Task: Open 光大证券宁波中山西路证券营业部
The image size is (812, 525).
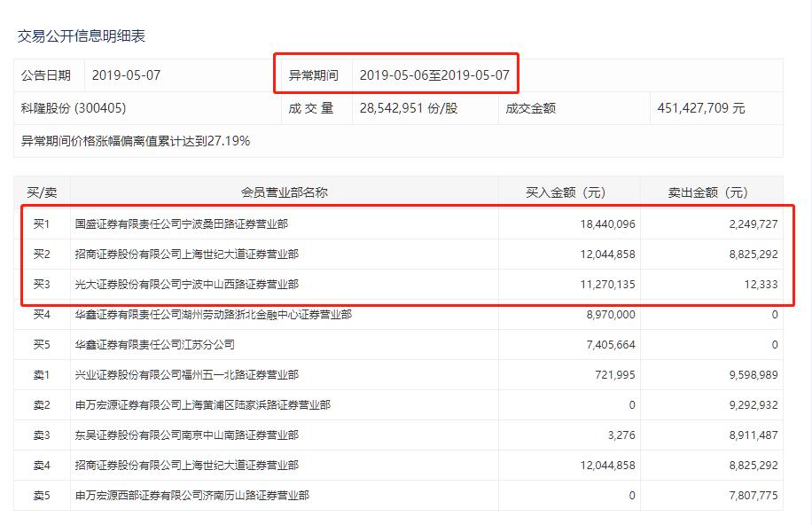Action: click(x=187, y=285)
